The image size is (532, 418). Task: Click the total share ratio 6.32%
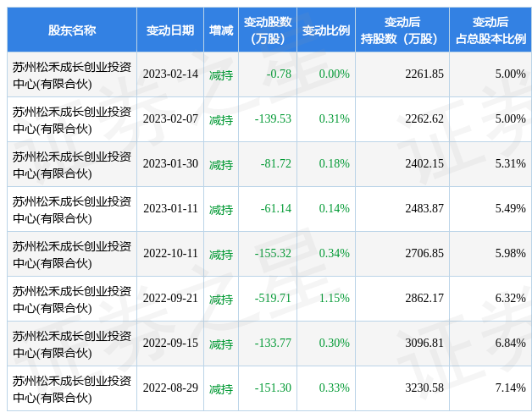pos(510,298)
